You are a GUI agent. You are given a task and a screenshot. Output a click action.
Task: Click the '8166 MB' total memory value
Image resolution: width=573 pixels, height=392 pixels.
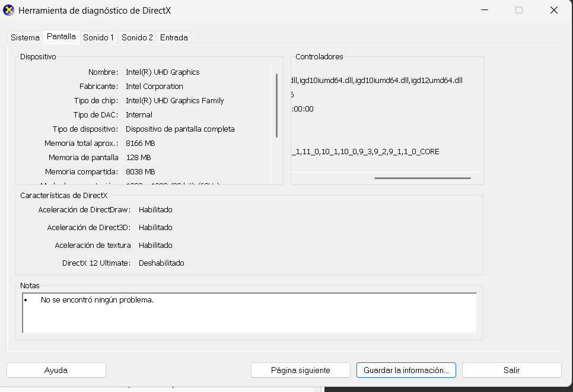pyautogui.click(x=141, y=143)
